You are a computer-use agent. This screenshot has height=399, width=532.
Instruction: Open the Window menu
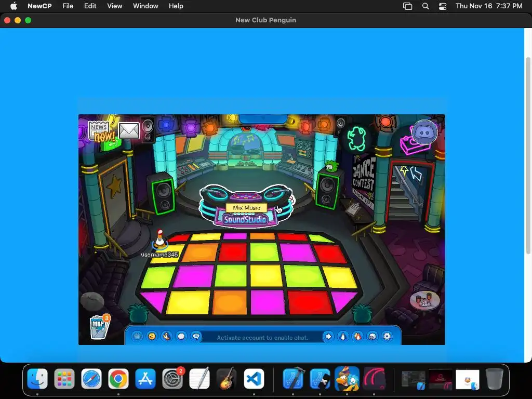[145, 6]
